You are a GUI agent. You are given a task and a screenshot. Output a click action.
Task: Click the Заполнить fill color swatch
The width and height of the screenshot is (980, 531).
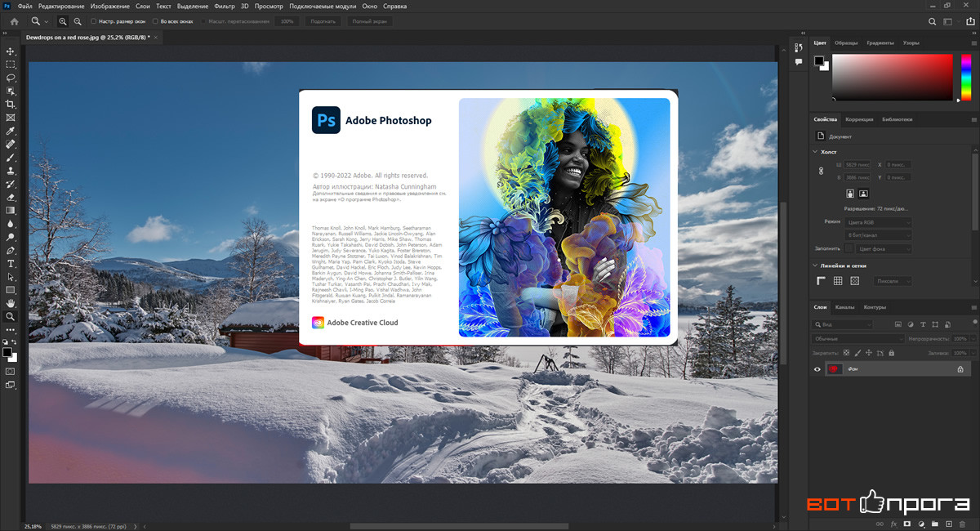tap(849, 248)
